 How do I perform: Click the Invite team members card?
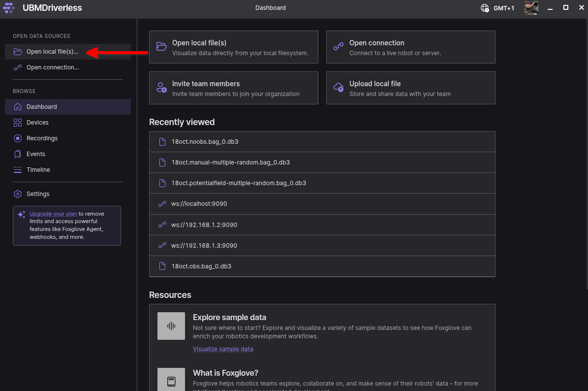coord(233,88)
